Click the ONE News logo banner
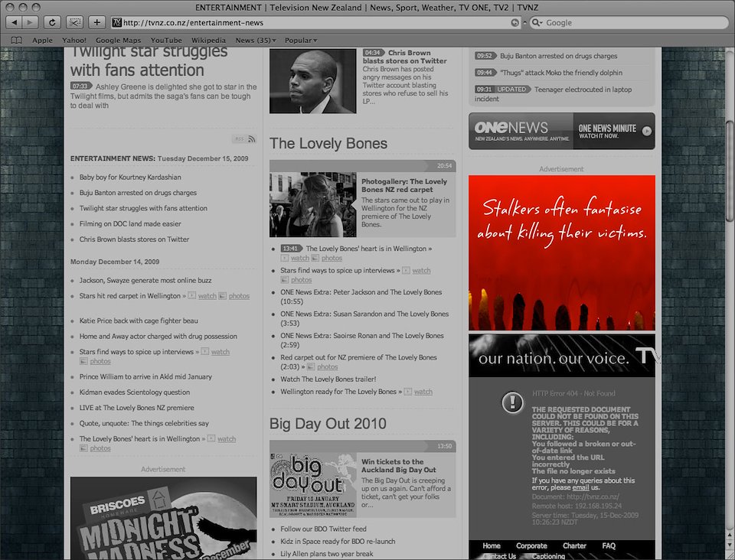Image resolution: width=735 pixels, height=560 pixels. pyautogui.click(x=521, y=131)
